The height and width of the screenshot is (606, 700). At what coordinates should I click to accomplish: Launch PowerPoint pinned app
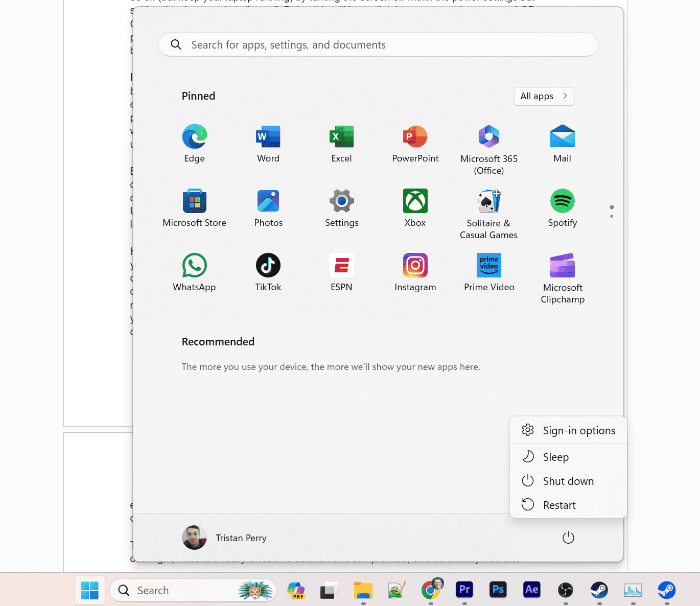tap(415, 144)
